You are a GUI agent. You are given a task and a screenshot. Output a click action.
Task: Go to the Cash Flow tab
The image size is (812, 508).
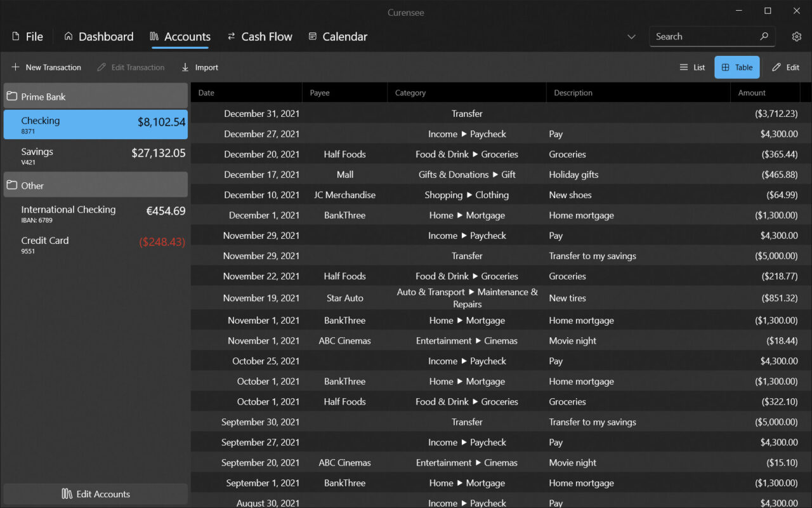pos(260,37)
